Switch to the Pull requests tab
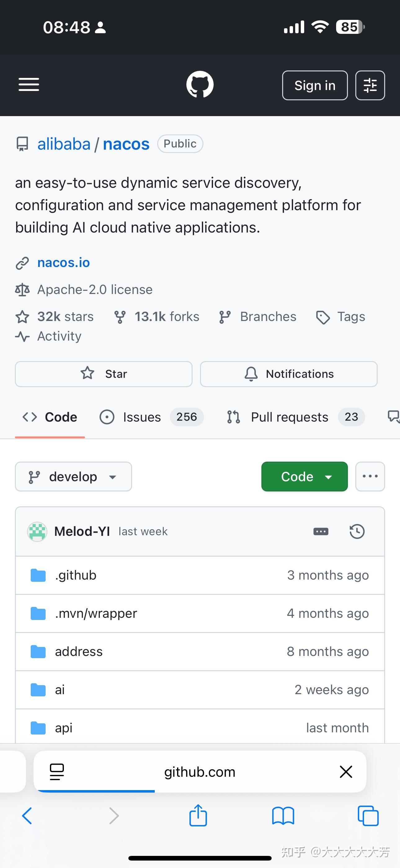Image resolution: width=400 pixels, height=868 pixels. (x=296, y=417)
